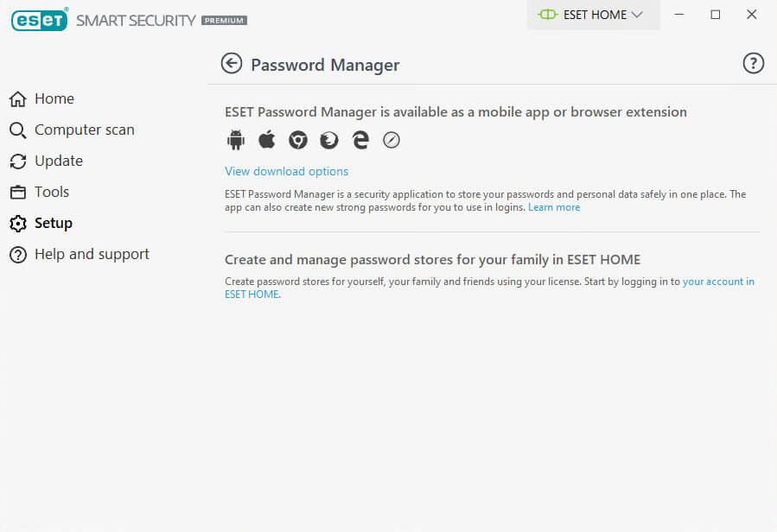Go to Home in the sidebar

[54, 98]
